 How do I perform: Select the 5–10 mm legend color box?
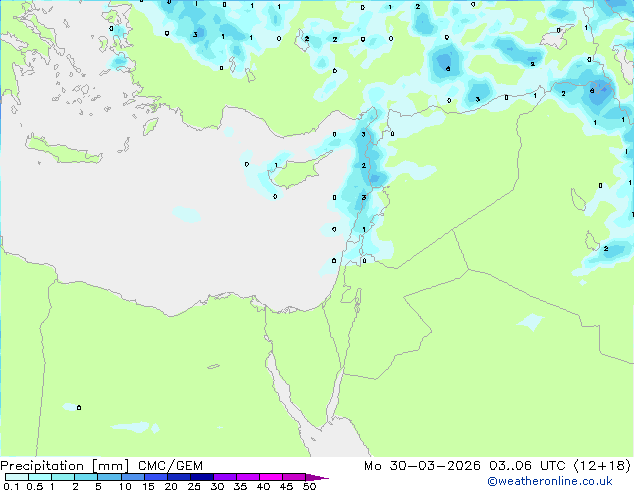coord(109,477)
